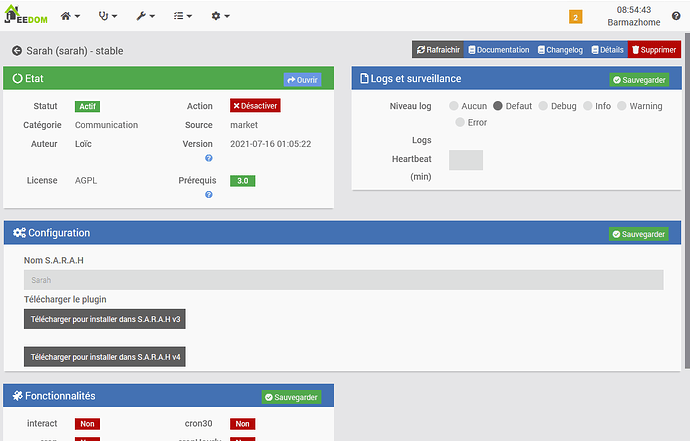Click the Barmazhome name text

coord(634,22)
